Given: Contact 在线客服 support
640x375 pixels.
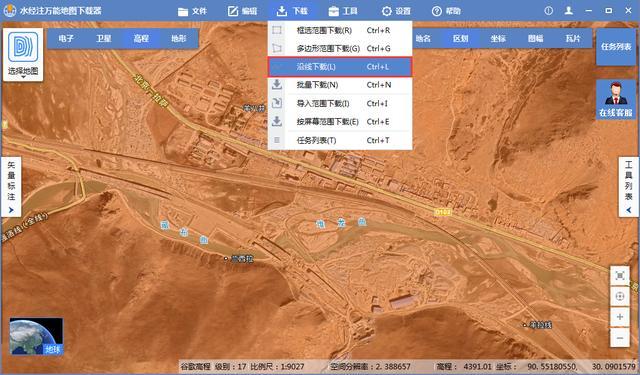Looking at the screenshot, I should 616,100.
